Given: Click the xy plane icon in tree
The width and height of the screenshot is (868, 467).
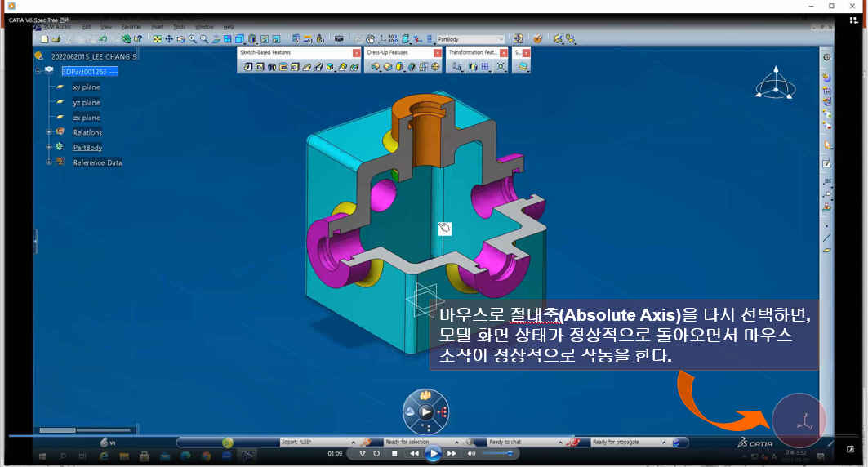Looking at the screenshot, I should pos(60,87).
